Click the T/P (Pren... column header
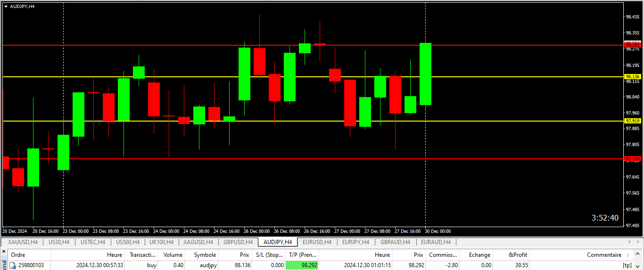Image resolution: width=644 pixels, height=270 pixels. [x=302, y=255]
